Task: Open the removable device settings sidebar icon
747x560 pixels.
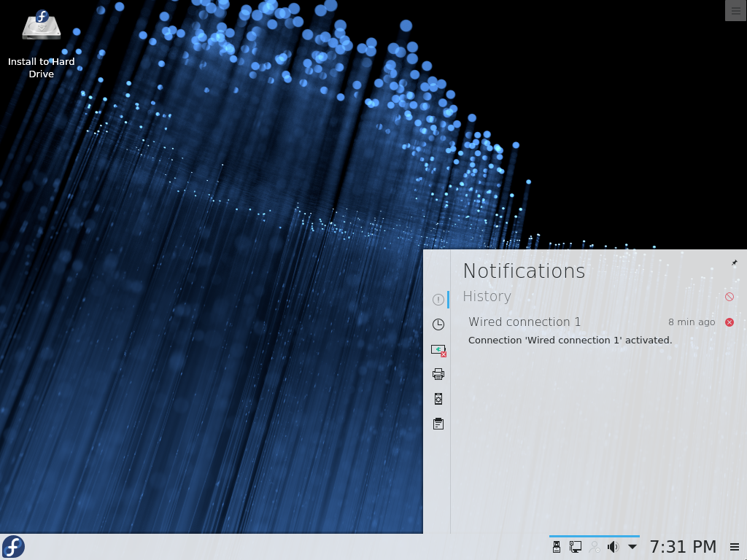Action: point(438,399)
